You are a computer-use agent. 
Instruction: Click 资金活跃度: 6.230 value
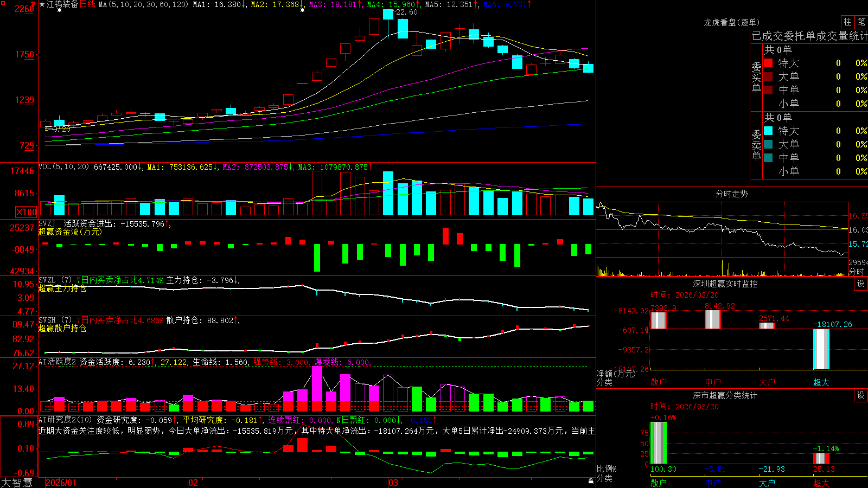point(114,362)
